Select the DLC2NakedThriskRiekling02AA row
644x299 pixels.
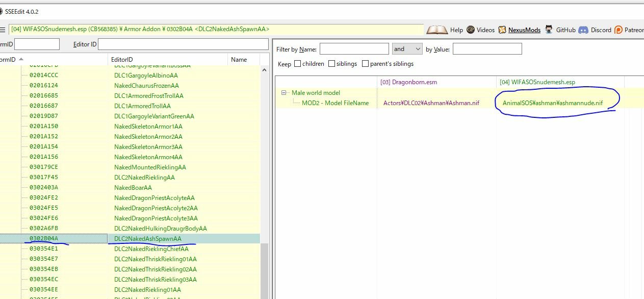point(130,269)
